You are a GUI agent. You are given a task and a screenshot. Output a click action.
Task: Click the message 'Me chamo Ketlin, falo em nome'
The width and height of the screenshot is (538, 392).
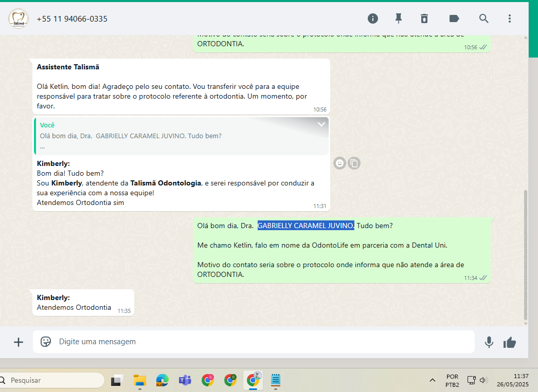coord(322,245)
